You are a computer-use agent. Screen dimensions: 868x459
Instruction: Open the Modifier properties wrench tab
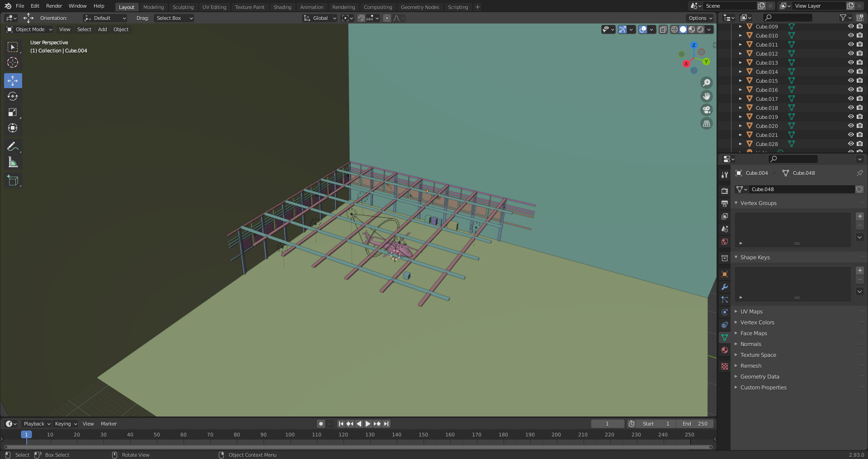[x=724, y=287]
